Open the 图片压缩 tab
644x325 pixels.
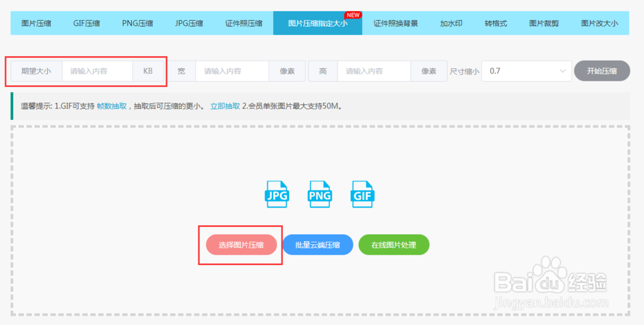36,23
